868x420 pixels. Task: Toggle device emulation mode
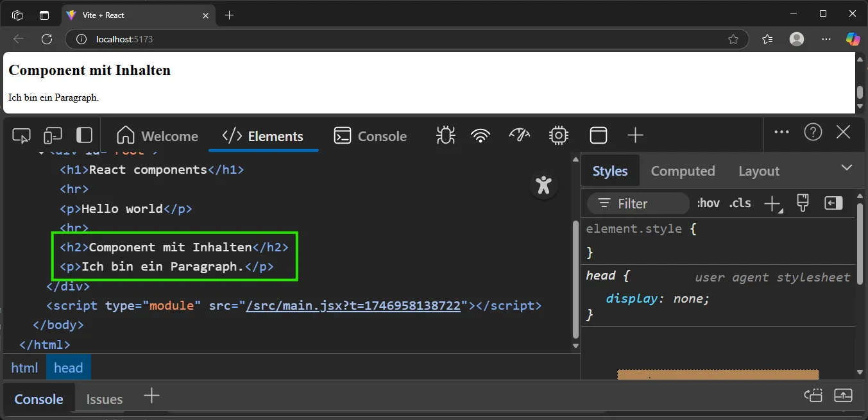tap(53, 135)
